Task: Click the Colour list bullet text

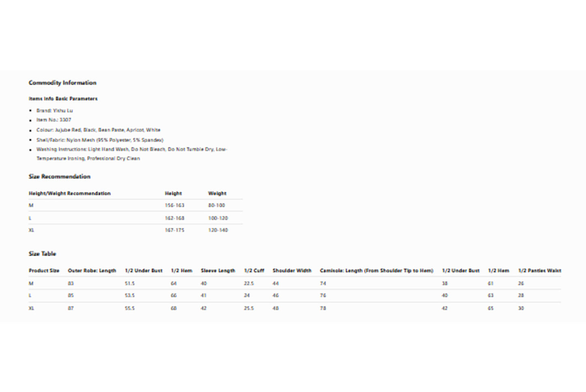Action: [x=98, y=130]
